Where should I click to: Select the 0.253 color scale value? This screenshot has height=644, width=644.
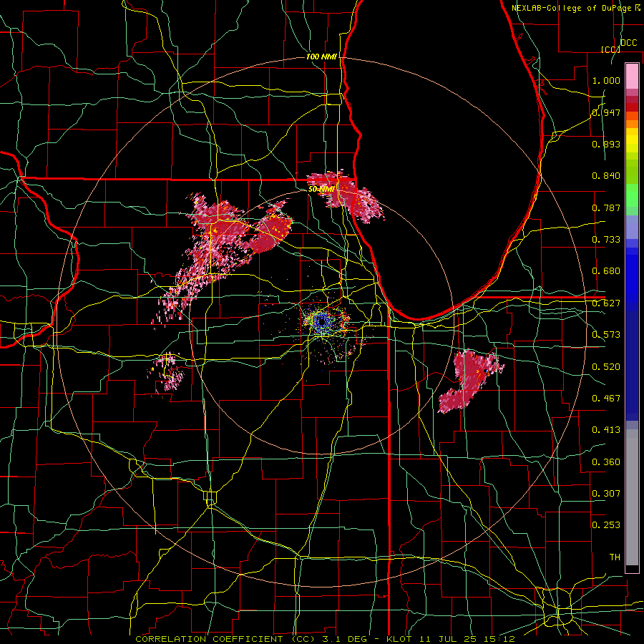(x=606, y=525)
